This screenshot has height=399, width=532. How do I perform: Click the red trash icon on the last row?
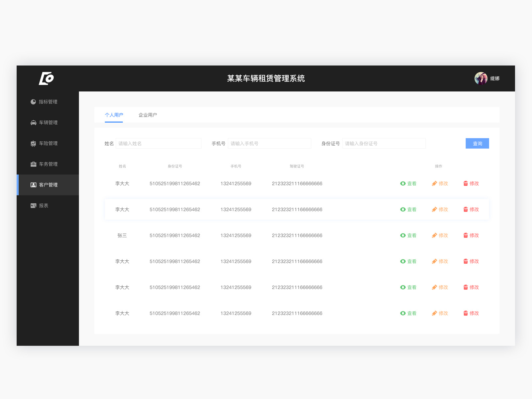pos(465,313)
